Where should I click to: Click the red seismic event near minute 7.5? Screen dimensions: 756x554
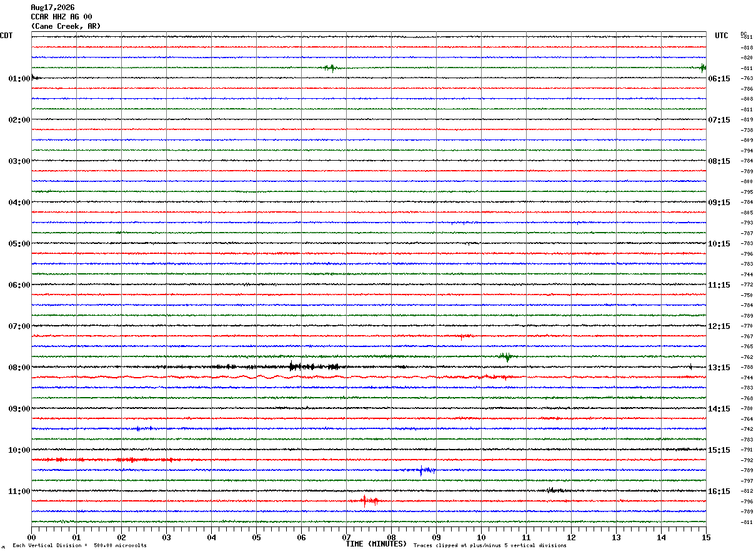pyautogui.click(x=369, y=500)
